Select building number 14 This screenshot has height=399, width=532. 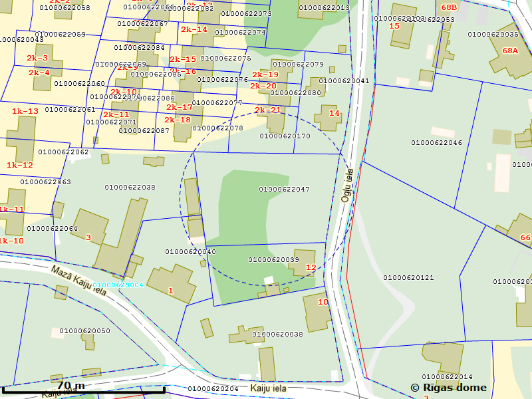point(334,114)
